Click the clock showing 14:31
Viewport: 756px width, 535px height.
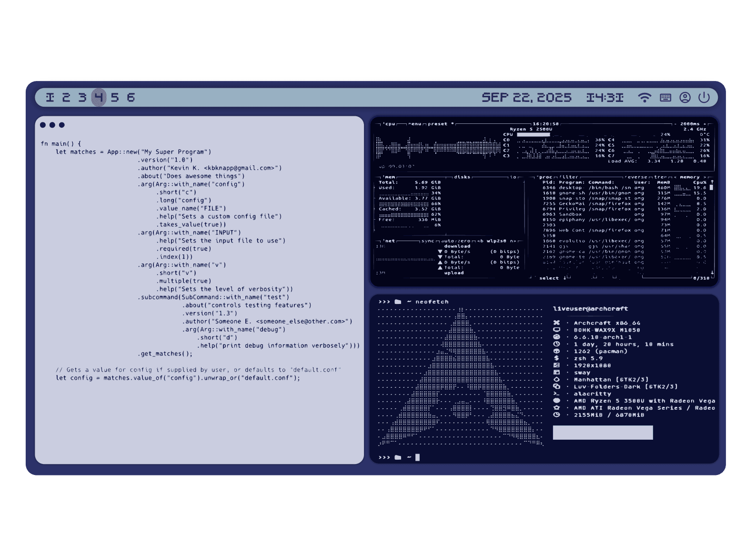point(605,98)
